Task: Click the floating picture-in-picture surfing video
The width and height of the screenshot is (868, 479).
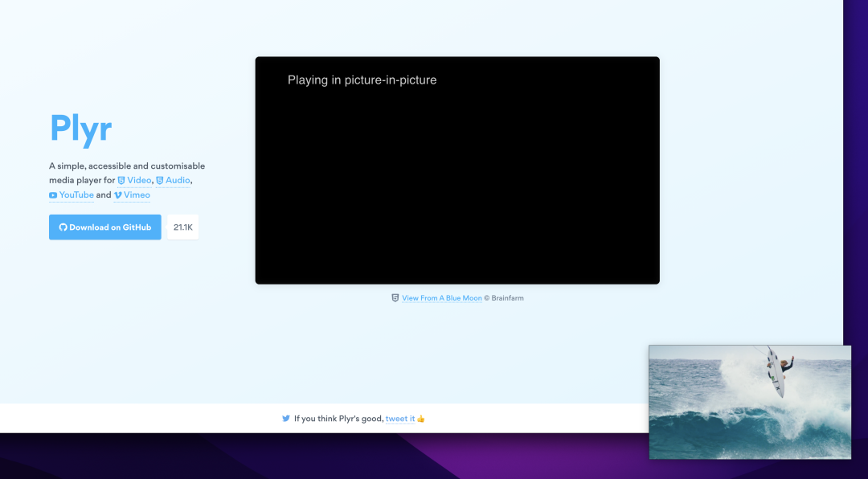Action: pos(749,402)
